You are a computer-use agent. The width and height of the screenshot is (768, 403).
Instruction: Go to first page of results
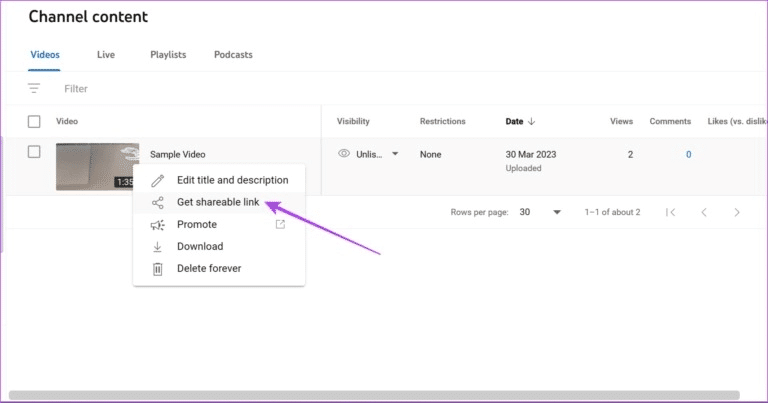coord(671,213)
